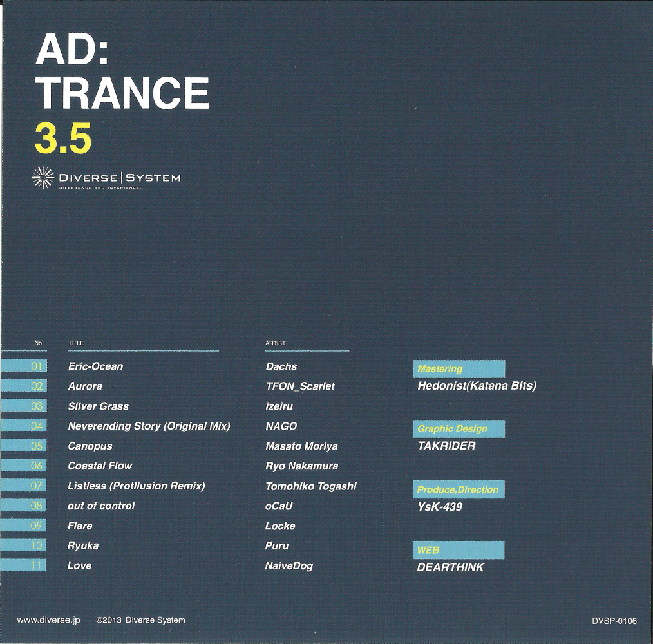Click the track number 02 box

click(x=24, y=386)
